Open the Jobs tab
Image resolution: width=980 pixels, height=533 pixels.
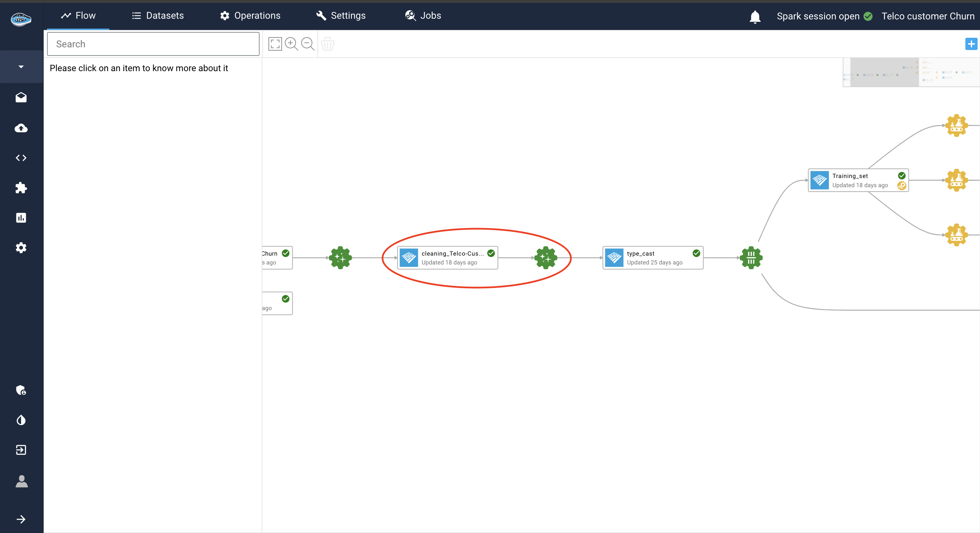pyautogui.click(x=423, y=16)
